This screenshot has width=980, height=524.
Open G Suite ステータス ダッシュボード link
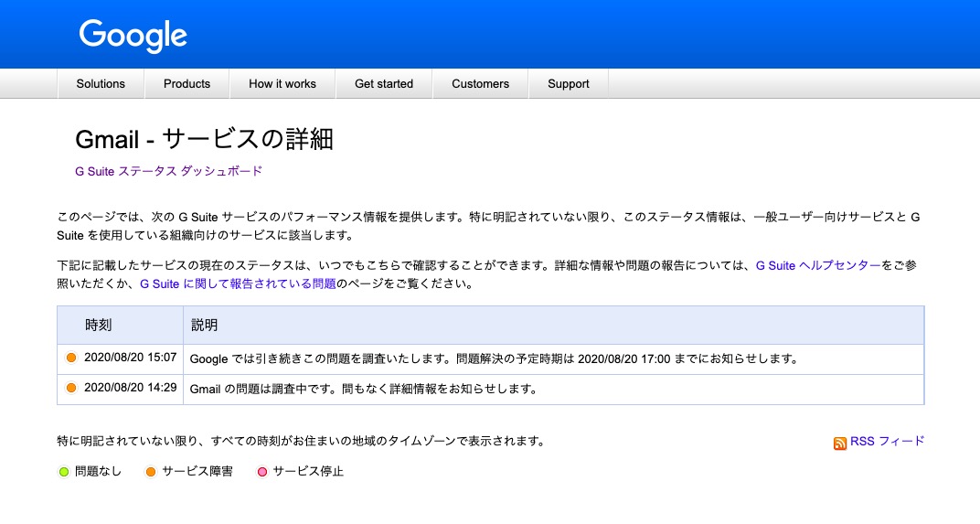(169, 171)
